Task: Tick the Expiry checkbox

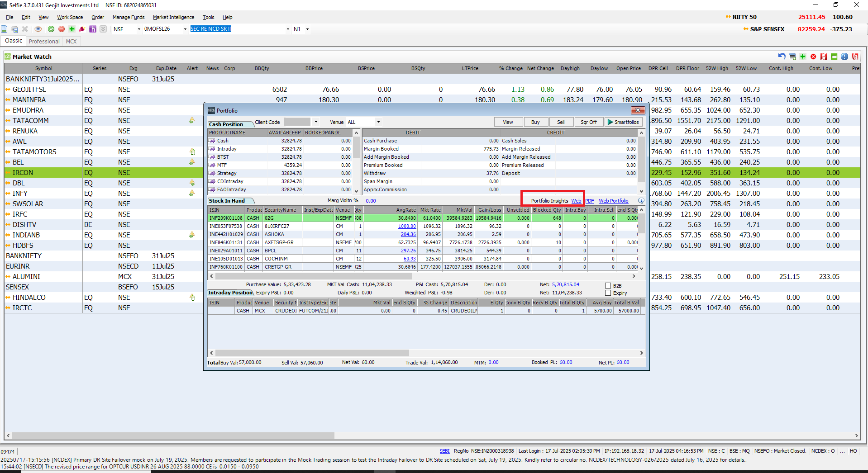Action: tap(608, 293)
